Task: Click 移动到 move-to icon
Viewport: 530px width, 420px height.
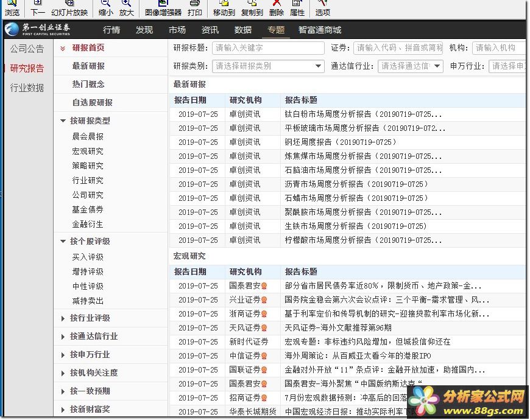Action: coord(224,4)
